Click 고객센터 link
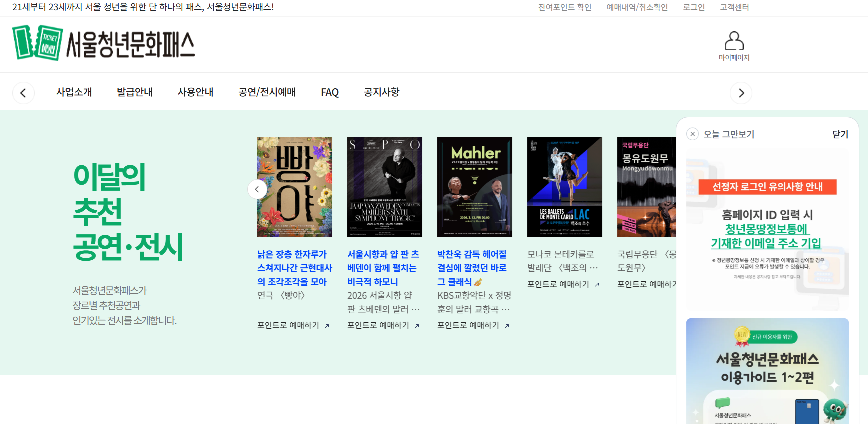The image size is (868, 424). point(734,7)
